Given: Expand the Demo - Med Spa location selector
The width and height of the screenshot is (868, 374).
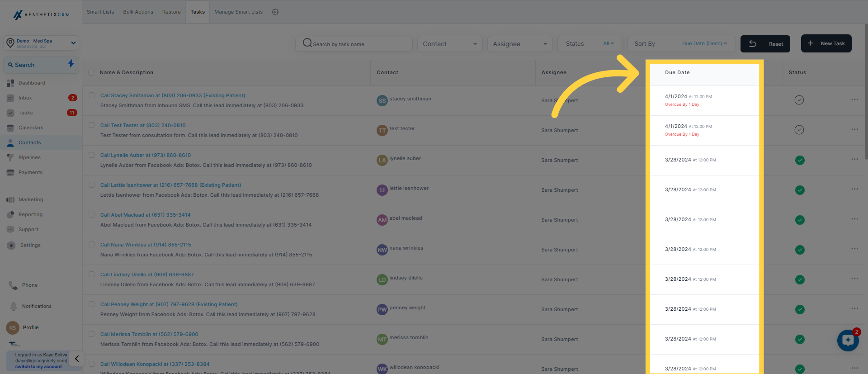Looking at the screenshot, I should (x=41, y=43).
